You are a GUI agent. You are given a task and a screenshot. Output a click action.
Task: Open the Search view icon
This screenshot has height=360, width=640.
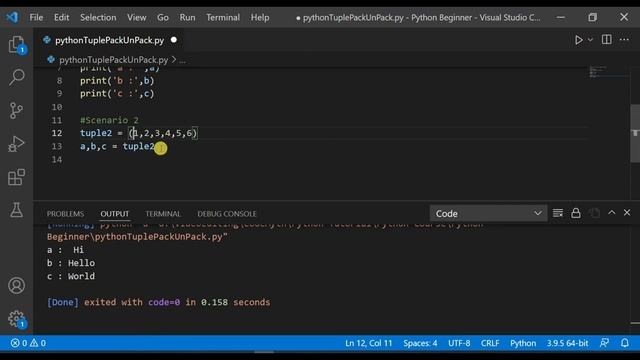point(16,77)
